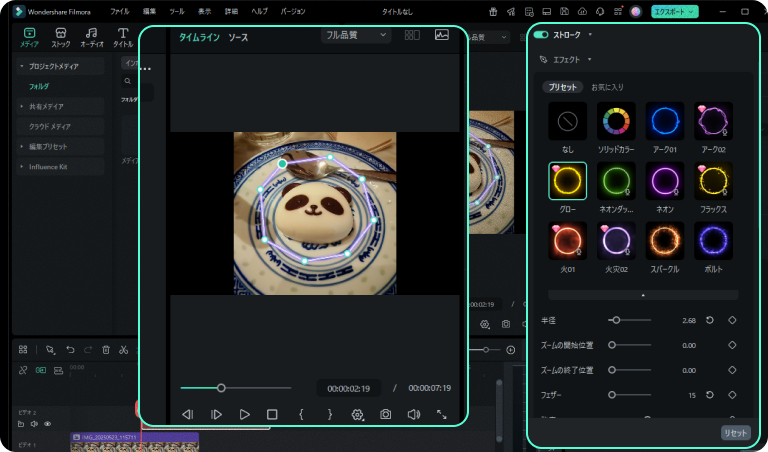Image resolution: width=768 pixels, height=452 pixels.
Task: Reset the フェザー value with its reset icon
Action: (x=710, y=396)
